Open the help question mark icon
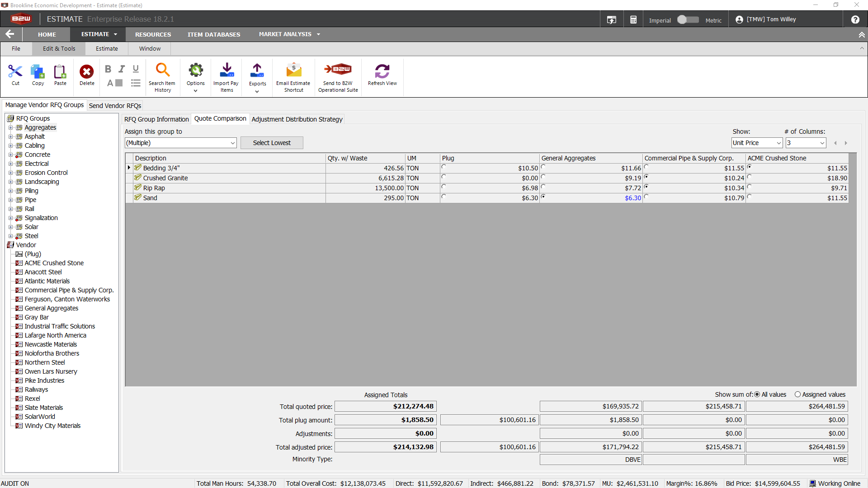Image resolution: width=868 pixels, height=488 pixels. click(x=855, y=19)
